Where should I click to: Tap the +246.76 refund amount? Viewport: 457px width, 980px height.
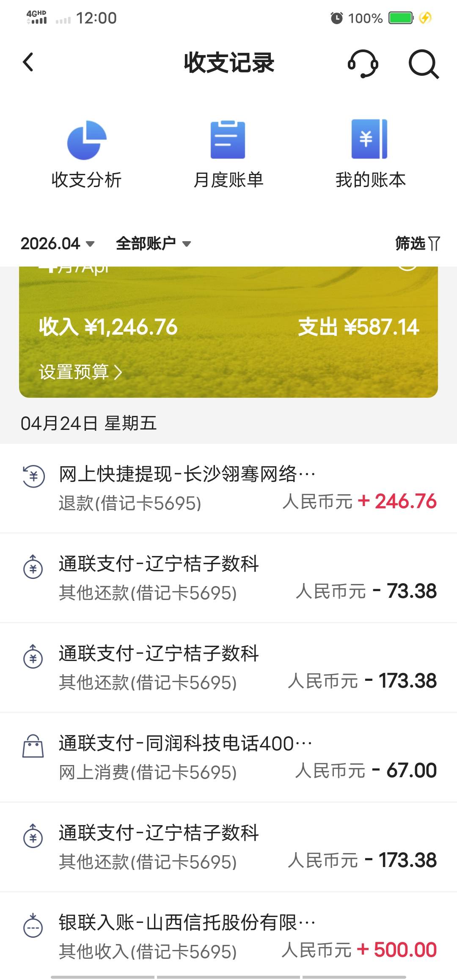point(397,501)
